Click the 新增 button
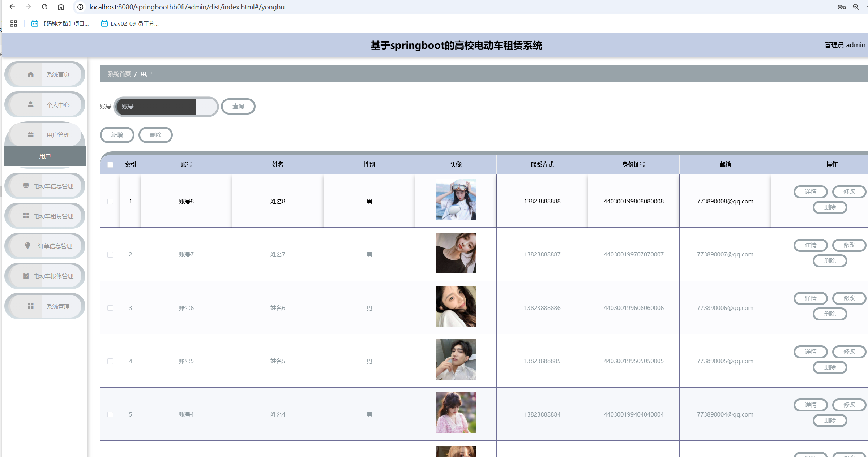The width and height of the screenshot is (868, 457). [x=117, y=135]
